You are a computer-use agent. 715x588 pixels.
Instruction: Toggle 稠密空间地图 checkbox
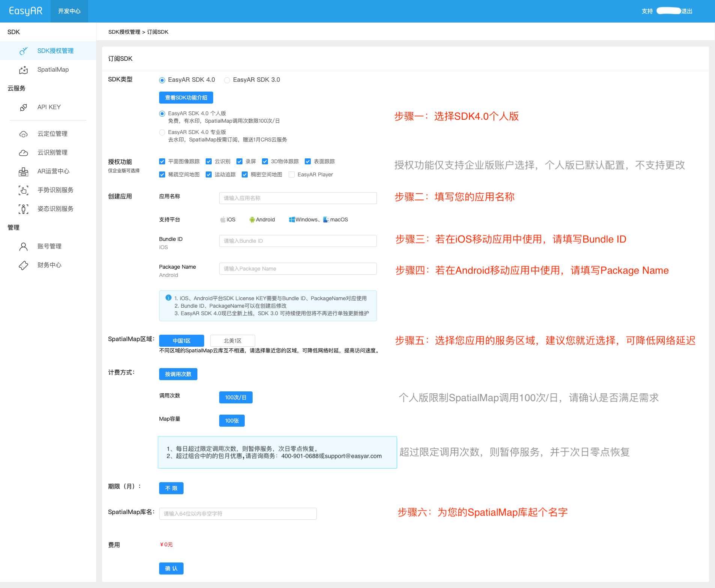(245, 174)
